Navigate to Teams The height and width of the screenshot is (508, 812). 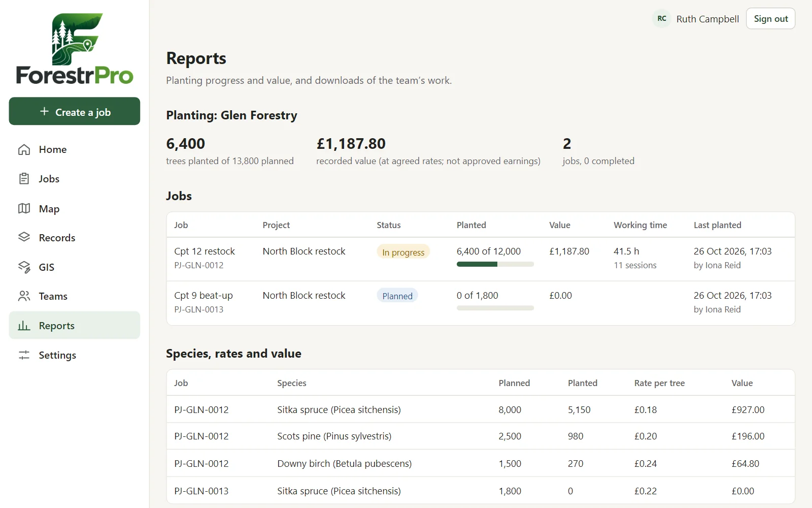[75, 296]
